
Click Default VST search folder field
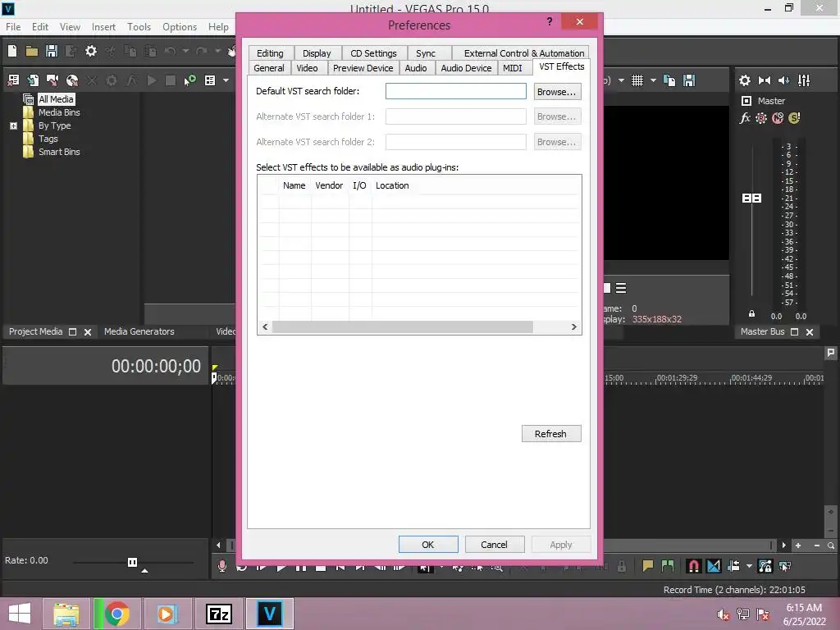click(x=456, y=91)
